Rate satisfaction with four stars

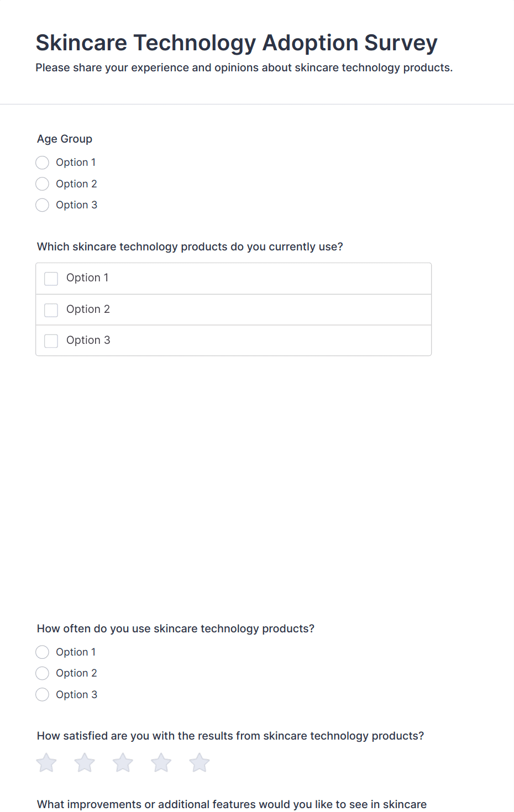click(x=161, y=763)
